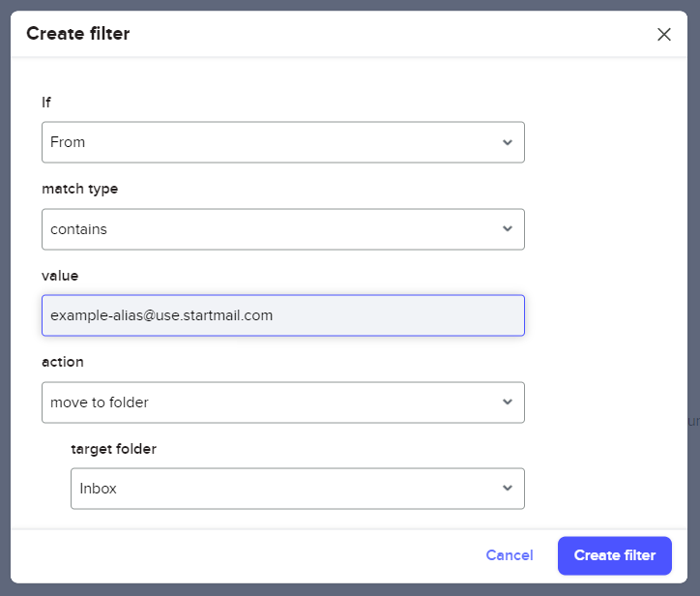Click the 'action' label
The height and width of the screenshot is (596, 700).
[63, 362]
